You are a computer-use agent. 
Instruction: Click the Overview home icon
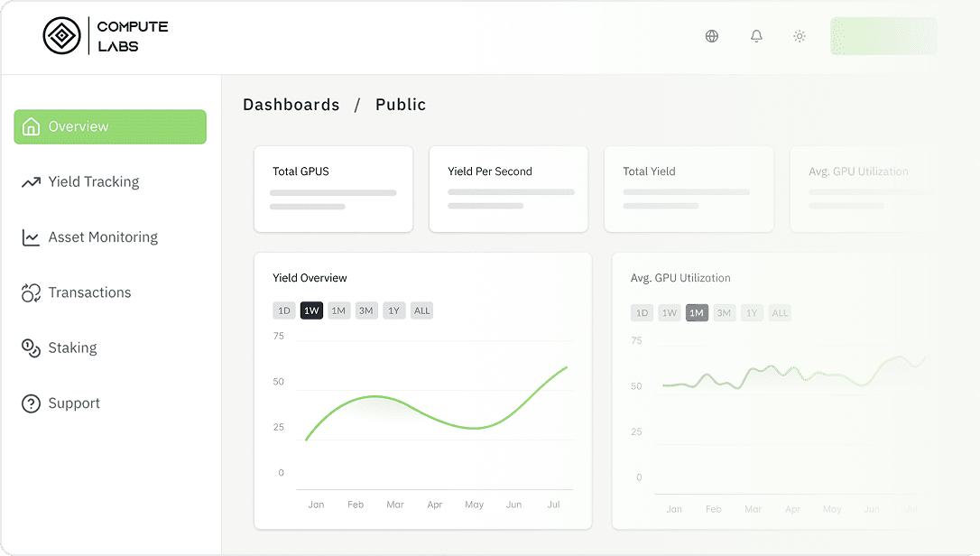pos(31,126)
